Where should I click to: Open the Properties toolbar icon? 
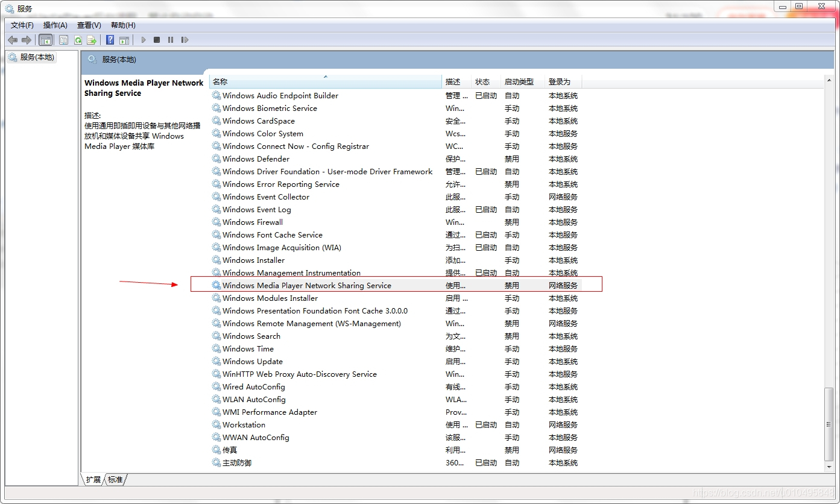[63, 40]
